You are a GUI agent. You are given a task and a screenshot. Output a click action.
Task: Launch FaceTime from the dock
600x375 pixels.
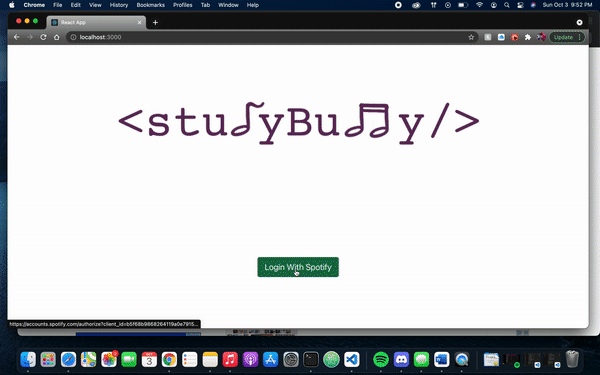(129, 359)
